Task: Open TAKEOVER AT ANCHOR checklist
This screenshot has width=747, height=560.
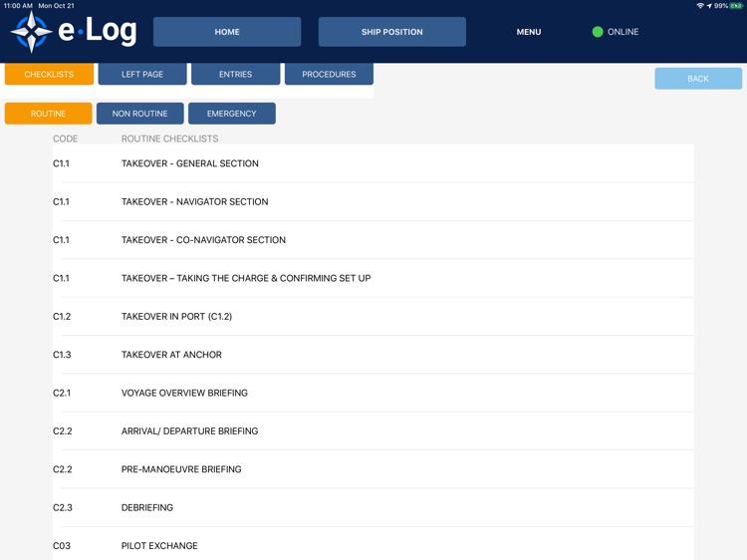Action: point(373,355)
